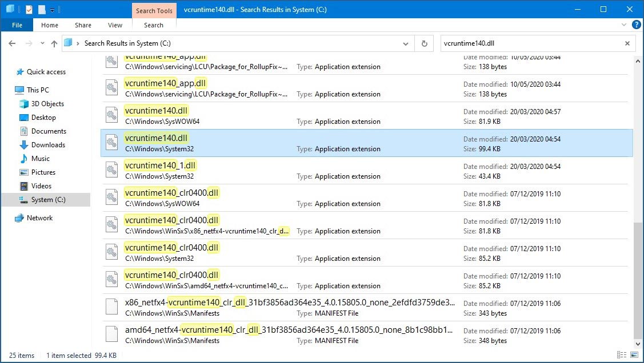Screen dimensions: 644x363
Task: Select vcruntime140_clr0400.dll in WinSxS\x86_netfx4 folder
Action: (366, 225)
